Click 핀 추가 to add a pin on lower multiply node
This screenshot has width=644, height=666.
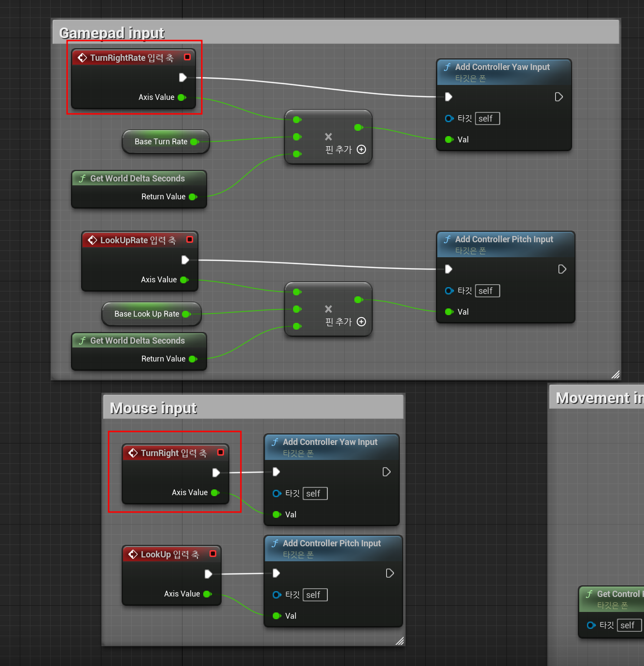pyautogui.click(x=339, y=322)
